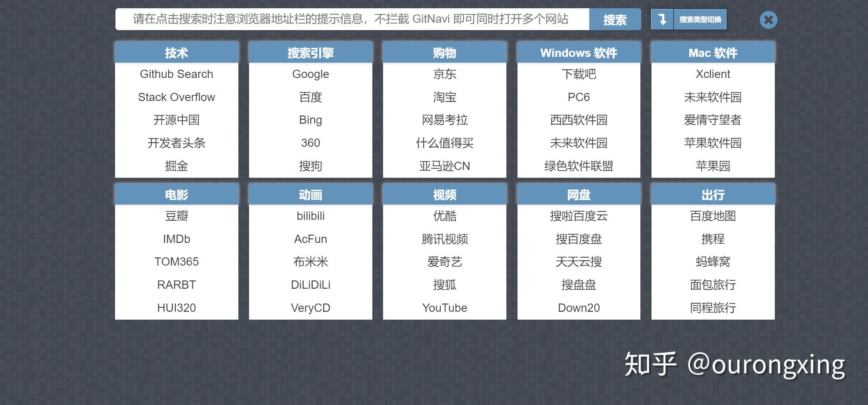Open the 掘金 link

[176, 166]
